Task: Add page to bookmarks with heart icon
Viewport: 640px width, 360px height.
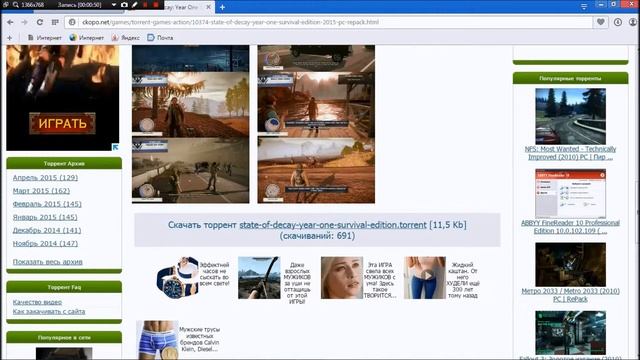Action: click(x=601, y=22)
